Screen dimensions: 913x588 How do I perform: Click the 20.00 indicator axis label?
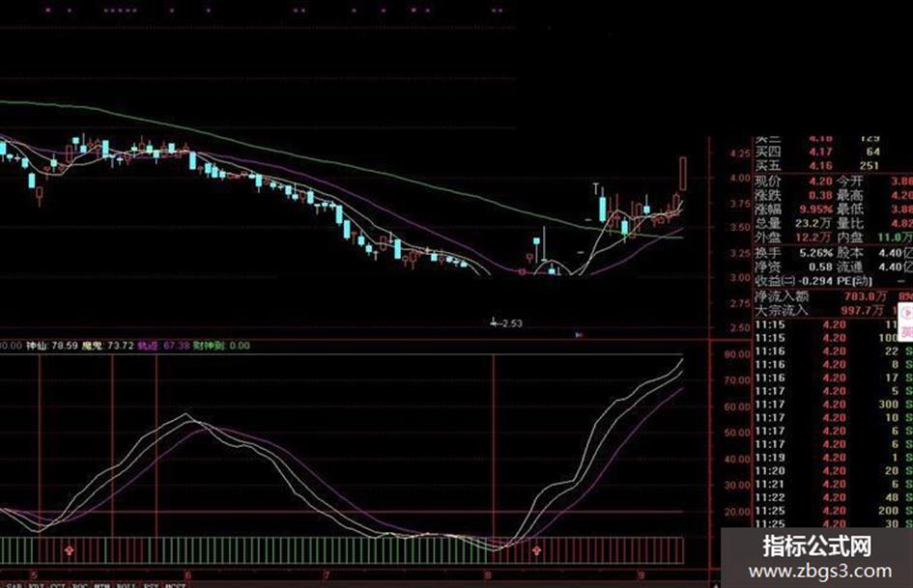(x=737, y=512)
